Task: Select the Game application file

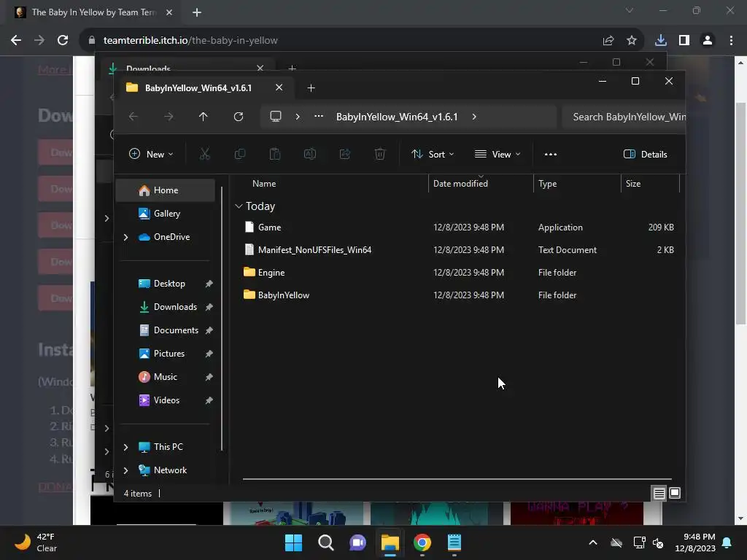Action: (x=458, y=227)
